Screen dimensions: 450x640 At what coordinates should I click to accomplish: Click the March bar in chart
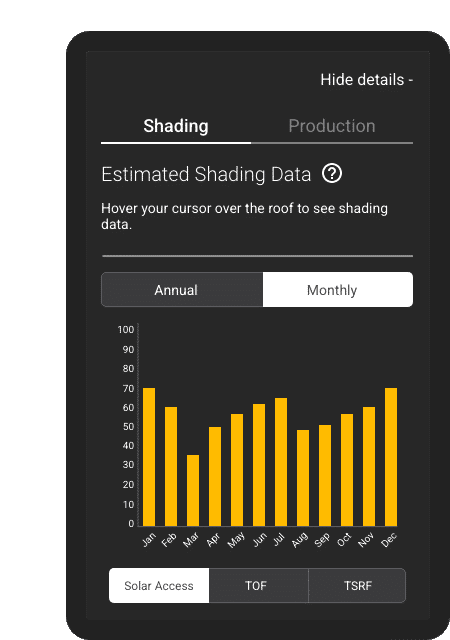coord(193,491)
